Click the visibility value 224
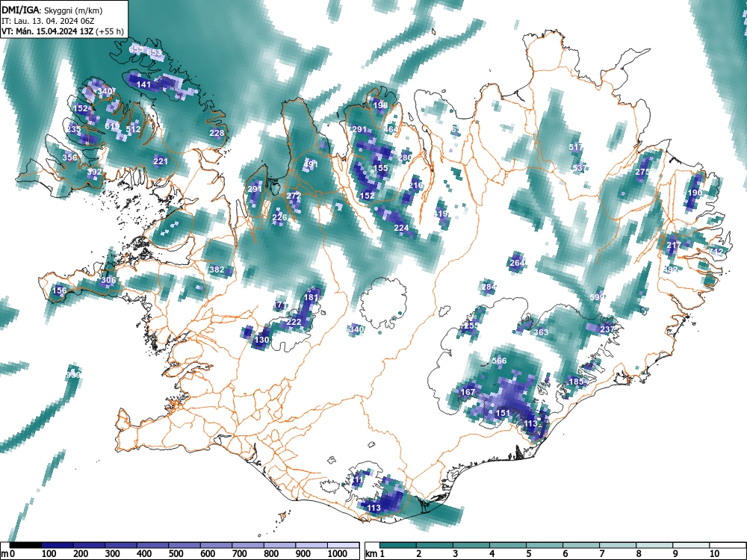This screenshot has width=747, height=560. (x=401, y=228)
